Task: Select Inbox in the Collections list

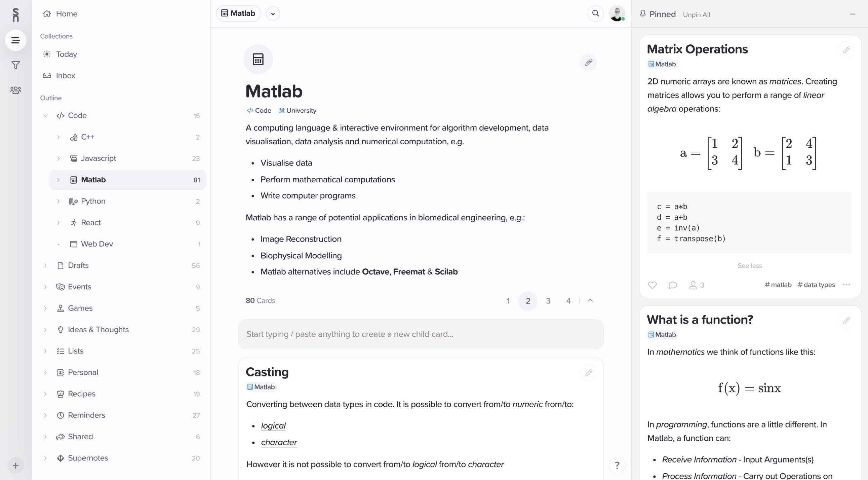Action: point(65,75)
